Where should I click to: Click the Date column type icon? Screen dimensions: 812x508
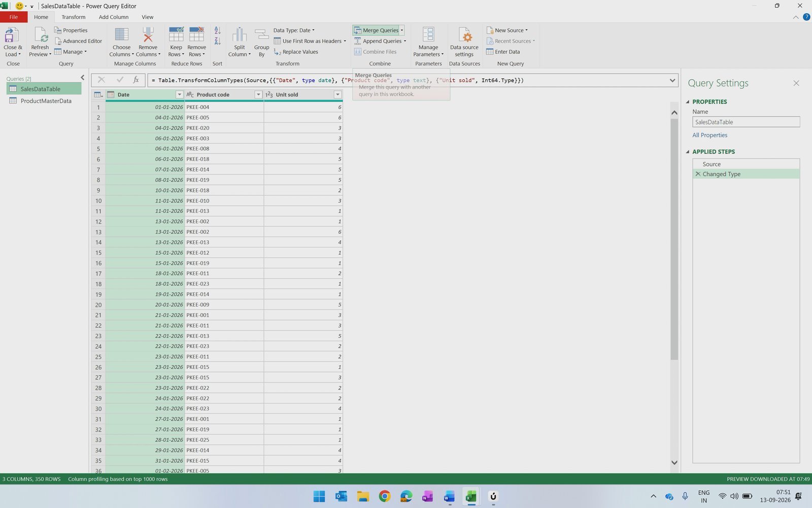click(x=111, y=95)
